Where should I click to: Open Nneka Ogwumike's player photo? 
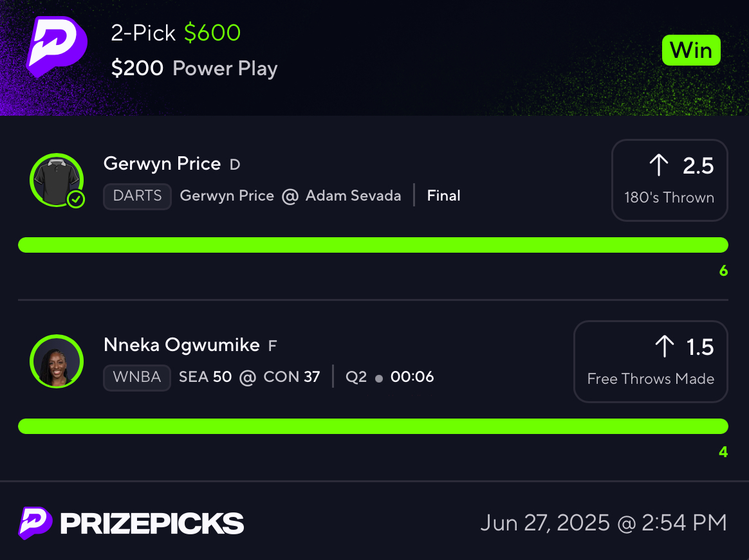57,361
